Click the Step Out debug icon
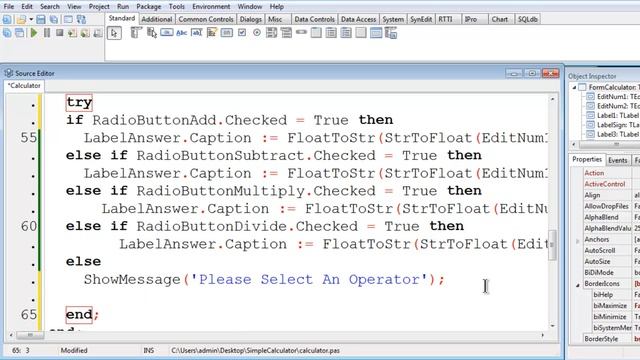The width and height of the screenshot is (640, 360). click(x=98, y=33)
